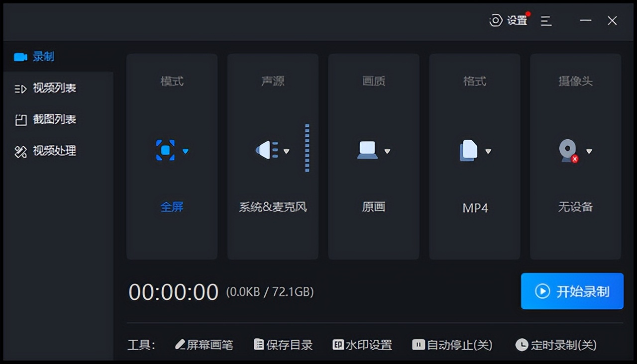This screenshot has height=364, width=637.
Task: Expand the MP4 format dropdown
Action: pyautogui.click(x=489, y=152)
